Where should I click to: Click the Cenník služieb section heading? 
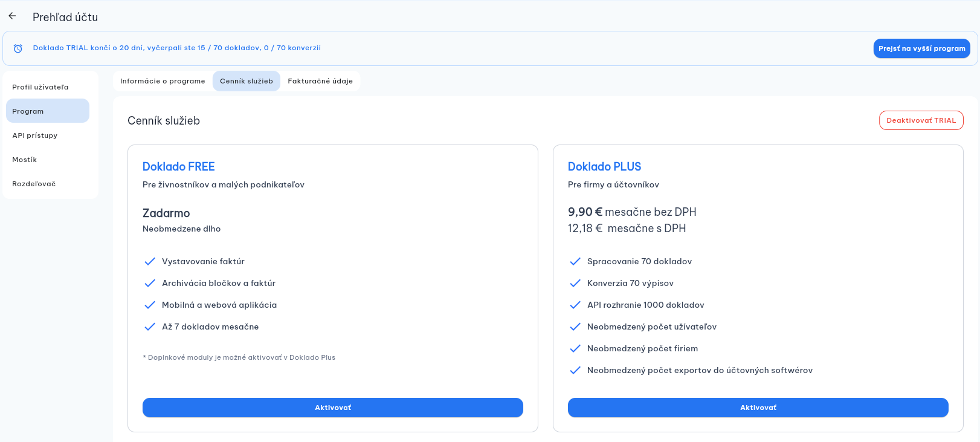[164, 121]
